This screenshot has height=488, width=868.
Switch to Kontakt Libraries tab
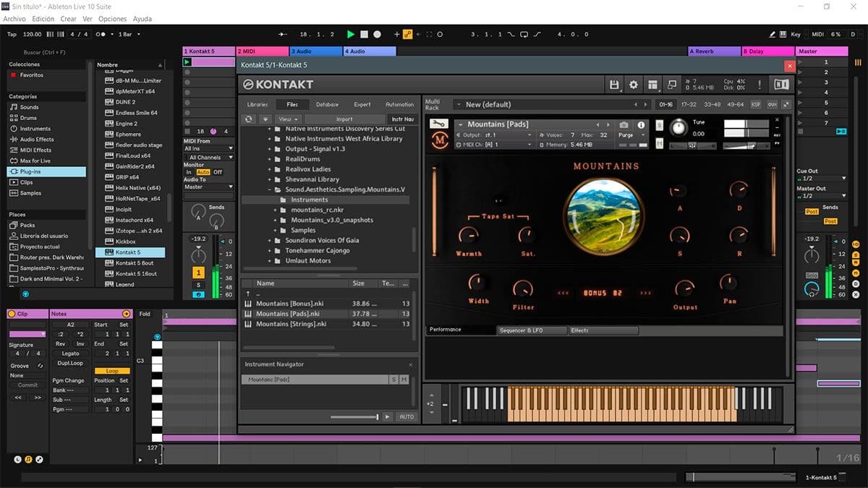(x=258, y=105)
